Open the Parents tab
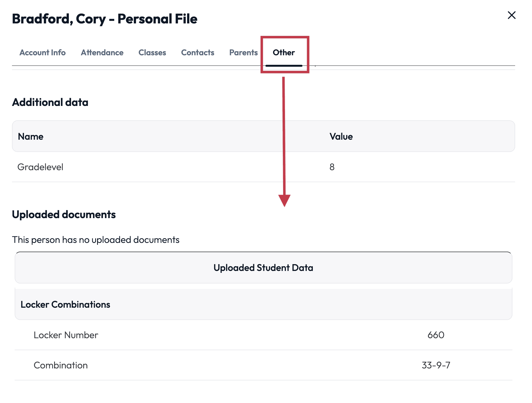The height and width of the screenshot is (403, 532). click(x=243, y=53)
